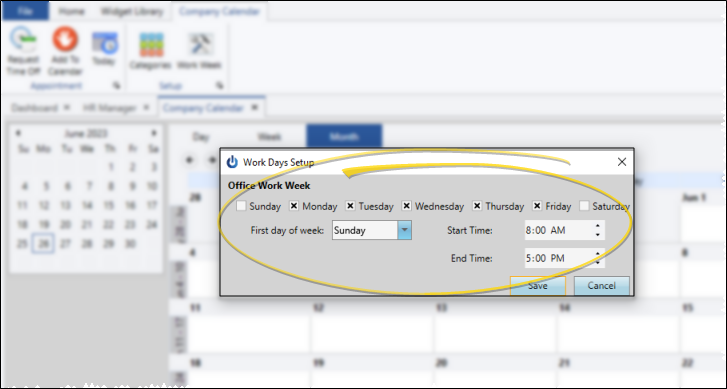Image resolution: width=727 pixels, height=389 pixels.
Task: Enable the Sunday work day checkbox
Action: [241, 206]
